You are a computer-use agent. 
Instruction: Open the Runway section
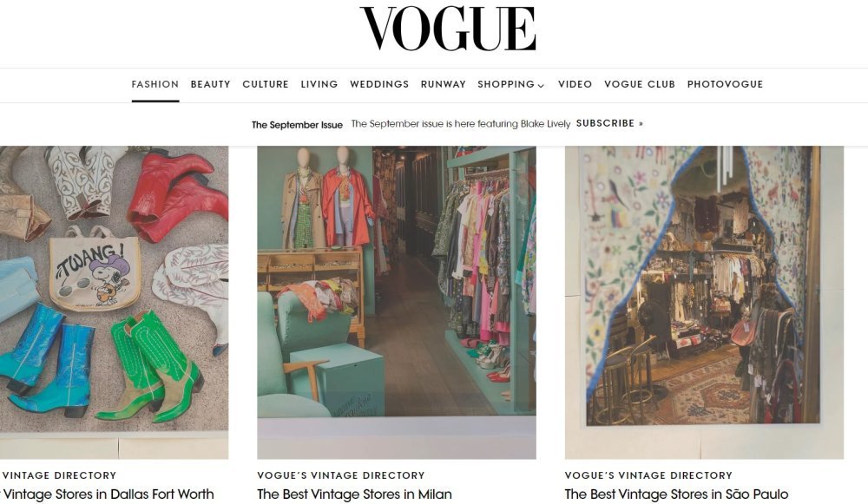pos(444,84)
